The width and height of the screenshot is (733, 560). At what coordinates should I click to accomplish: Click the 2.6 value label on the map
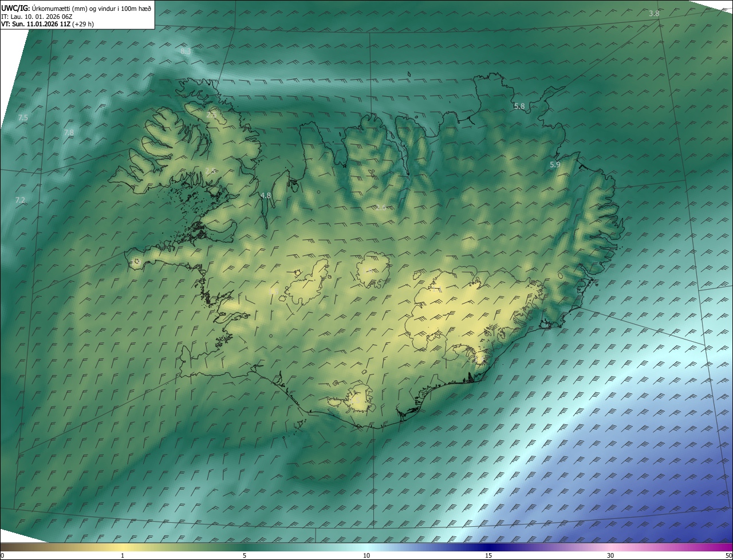[x=381, y=207]
